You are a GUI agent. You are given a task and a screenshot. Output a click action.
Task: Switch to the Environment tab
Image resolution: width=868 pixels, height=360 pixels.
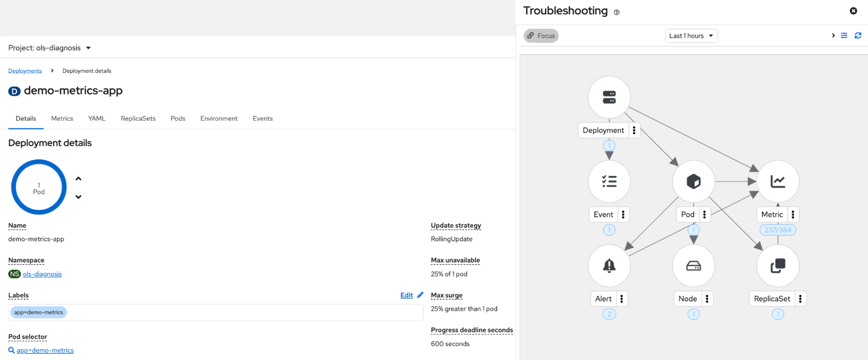pos(219,118)
